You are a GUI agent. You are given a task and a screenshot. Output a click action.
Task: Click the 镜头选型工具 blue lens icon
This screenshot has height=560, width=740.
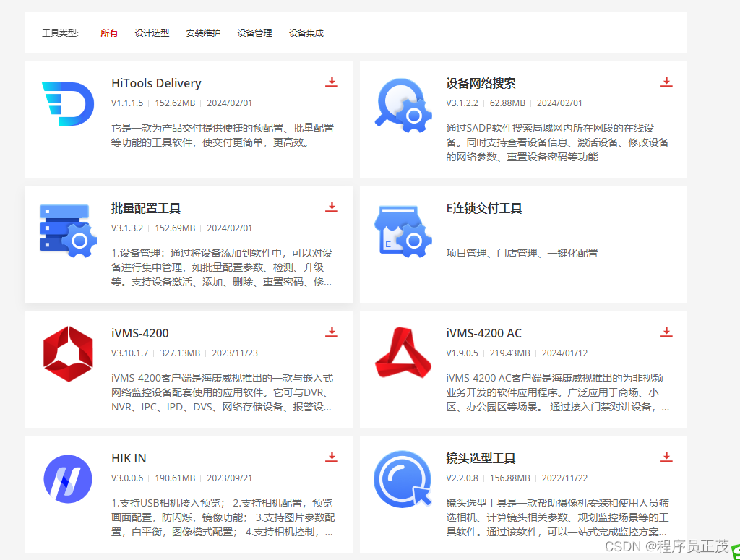point(403,479)
